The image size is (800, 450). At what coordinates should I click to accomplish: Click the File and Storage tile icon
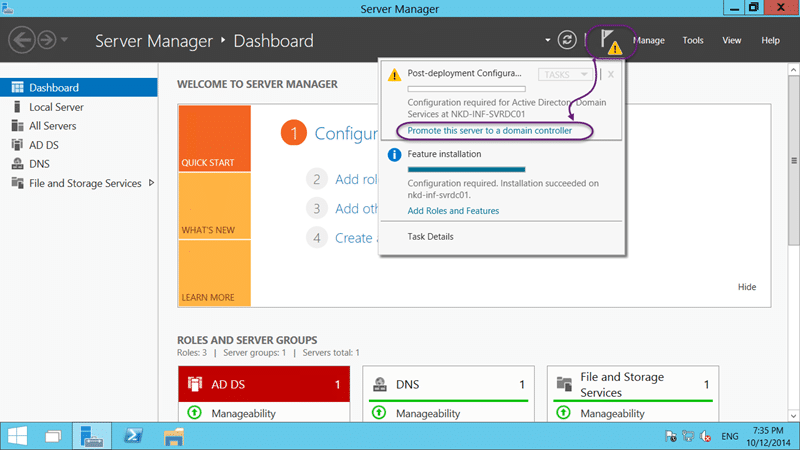click(564, 384)
